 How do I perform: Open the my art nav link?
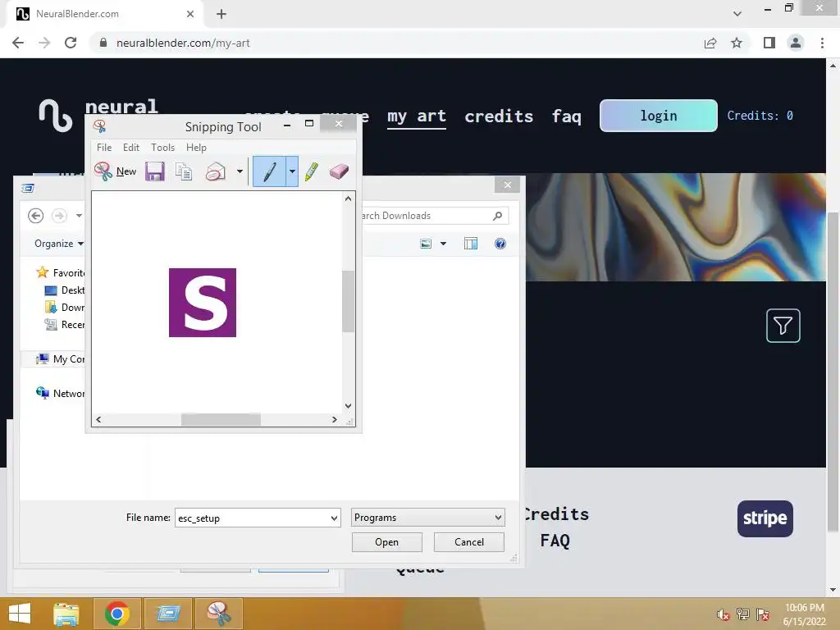417,116
